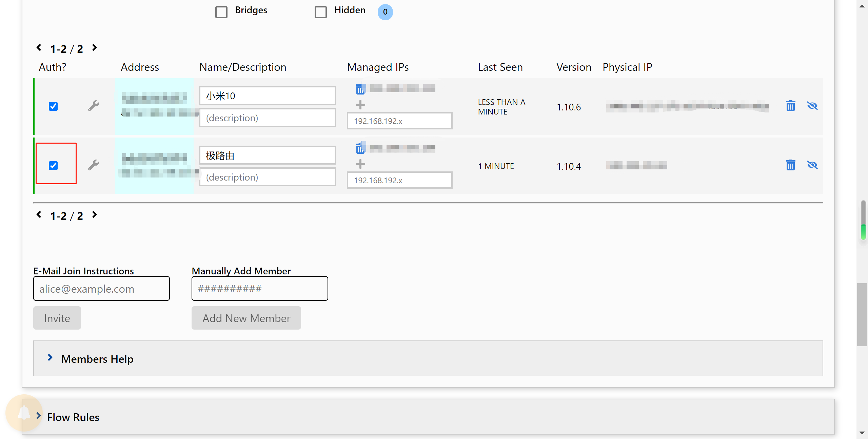Click plus icon to add IP for 小米10
This screenshot has height=439, width=868.
coord(360,105)
